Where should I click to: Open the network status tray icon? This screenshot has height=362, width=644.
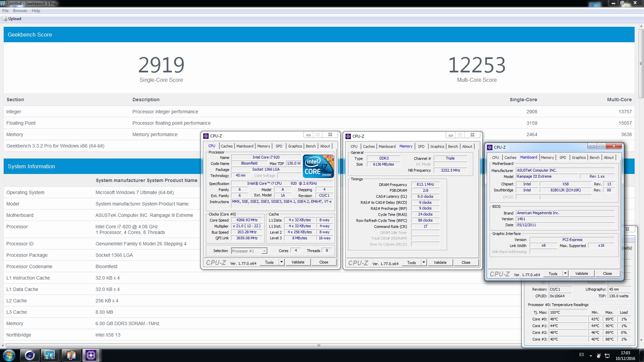coord(607,355)
